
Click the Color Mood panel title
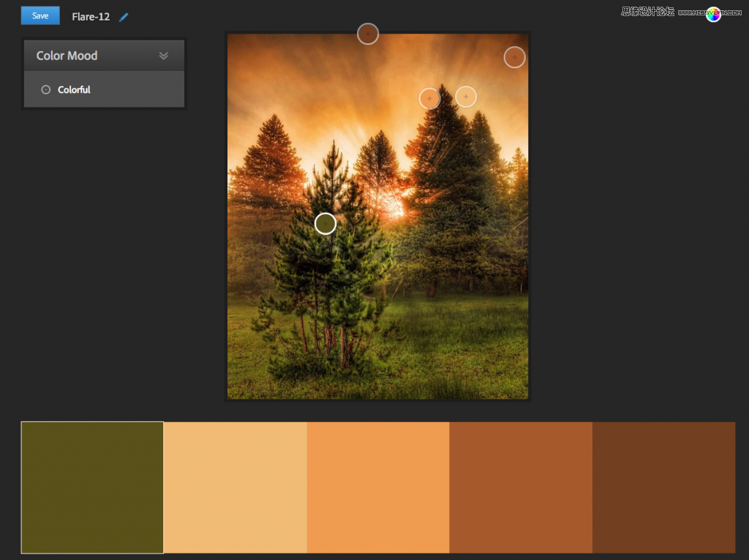[67, 56]
